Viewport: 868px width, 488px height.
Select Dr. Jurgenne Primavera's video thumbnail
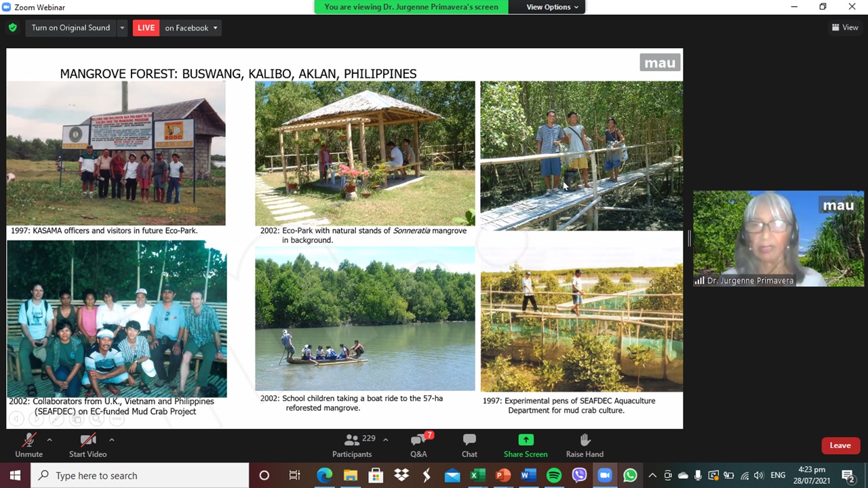pyautogui.click(x=778, y=239)
